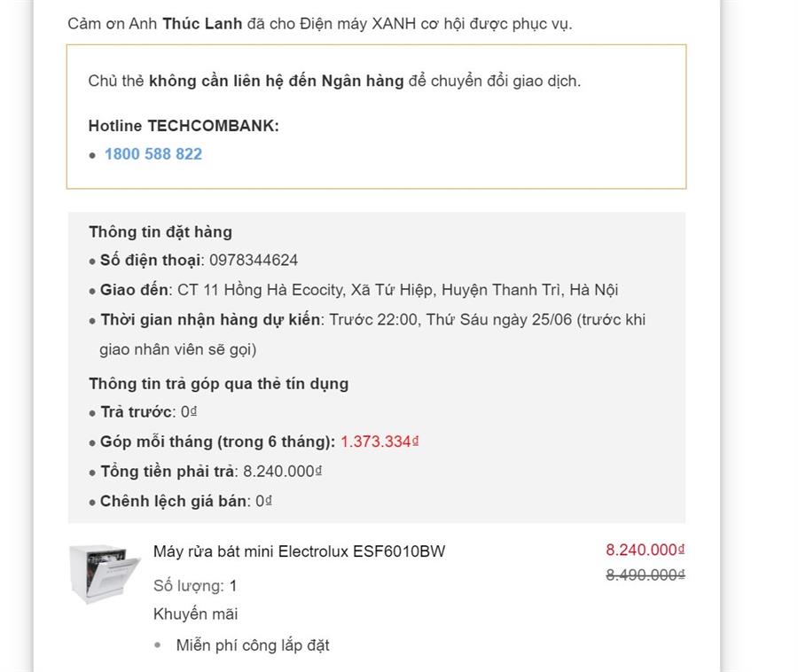Click the Khuyến mãi label
Screen dimensions: 798x672
pyautogui.click(x=195, y=614)
